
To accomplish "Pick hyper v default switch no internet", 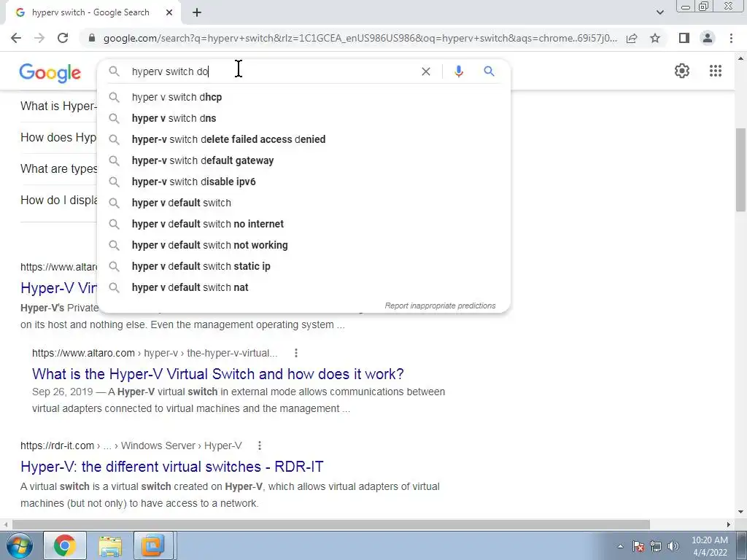I will point(303,224).
